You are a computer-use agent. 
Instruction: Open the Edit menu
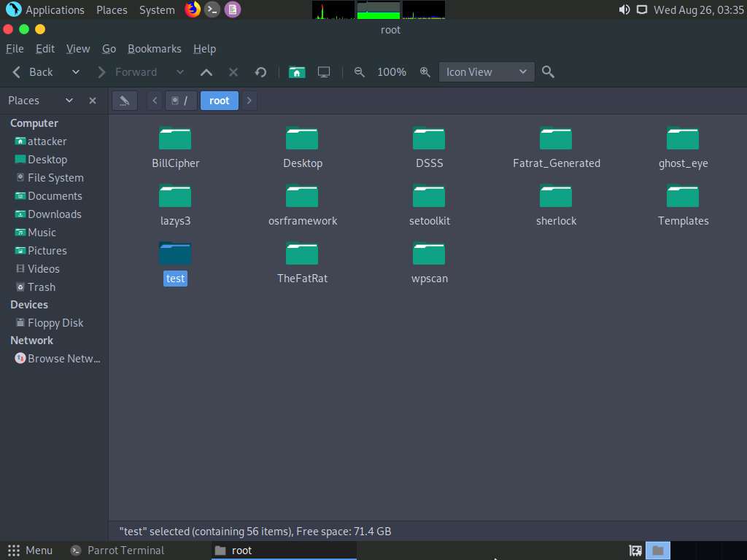[x=45, y=49]
